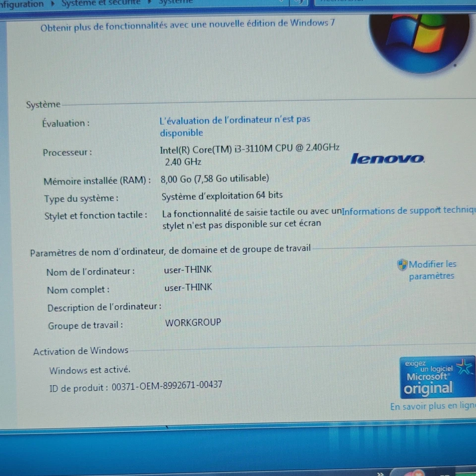
Task: Open the computer evaluation not available link
Action: [235, 126]
